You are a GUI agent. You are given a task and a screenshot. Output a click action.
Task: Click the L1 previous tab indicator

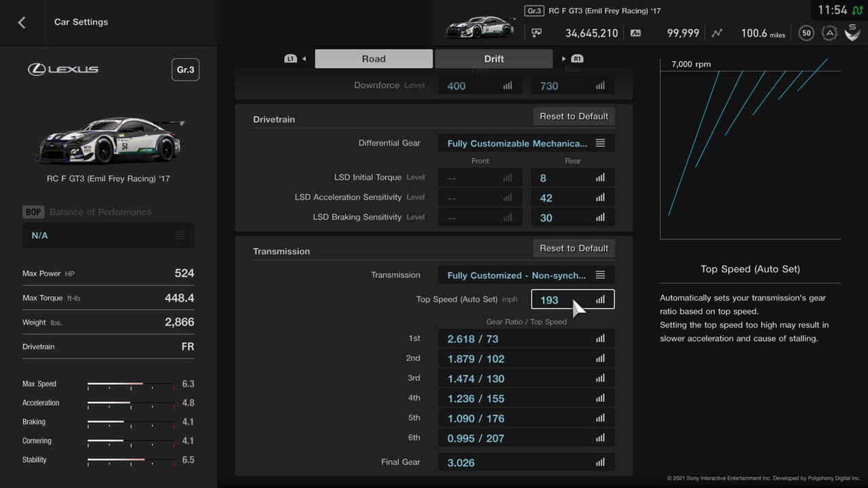pyautogui.click(x=290, y=59)
